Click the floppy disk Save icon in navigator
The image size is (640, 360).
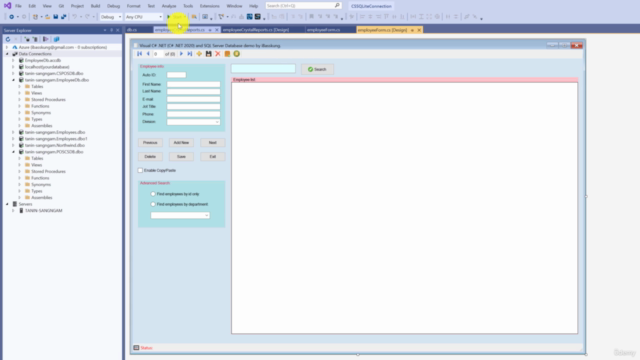point(209,54)
